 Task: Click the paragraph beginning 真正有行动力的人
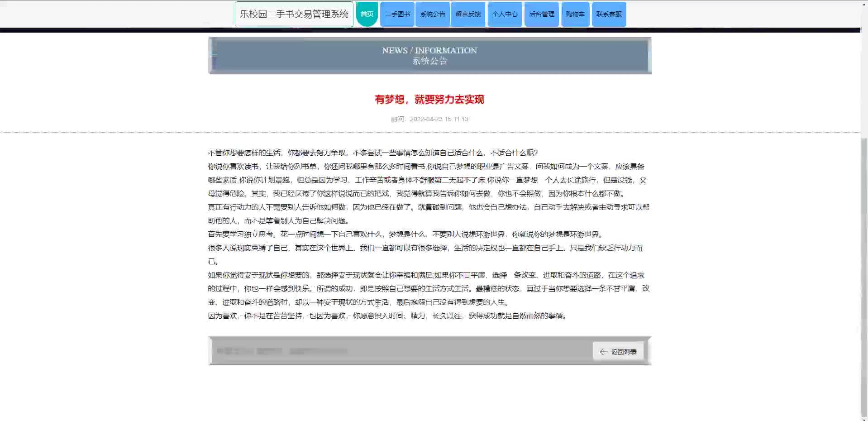point(429,214)
